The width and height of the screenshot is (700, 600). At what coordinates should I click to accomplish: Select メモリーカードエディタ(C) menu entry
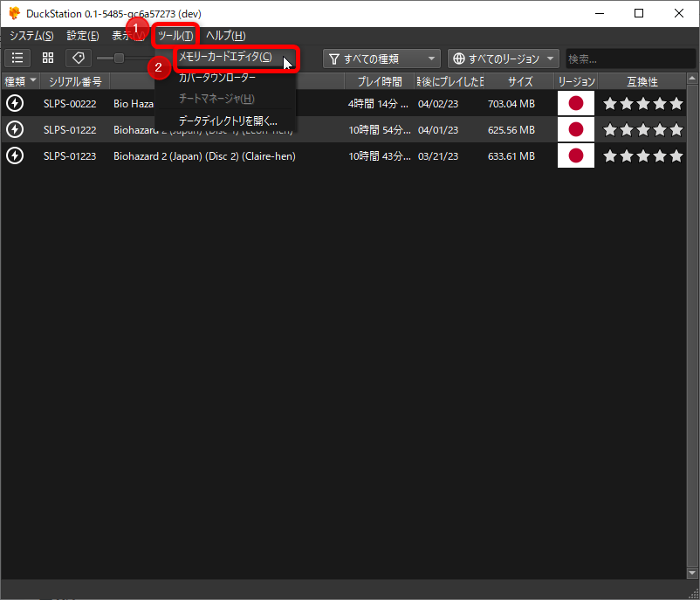225,57
